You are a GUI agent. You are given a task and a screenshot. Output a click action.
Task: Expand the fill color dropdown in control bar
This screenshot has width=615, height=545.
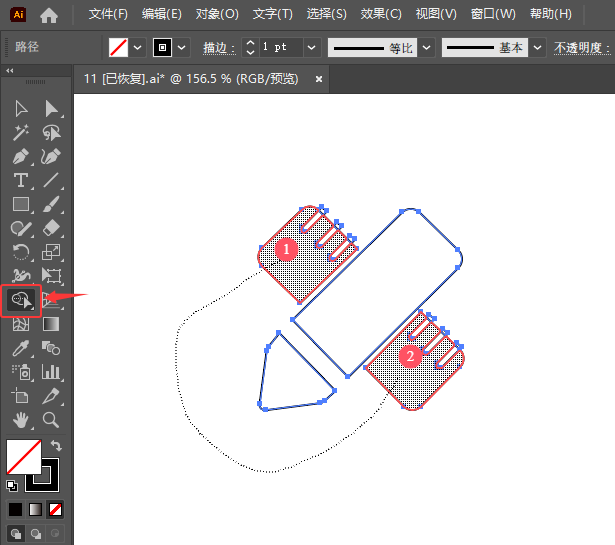138,48
